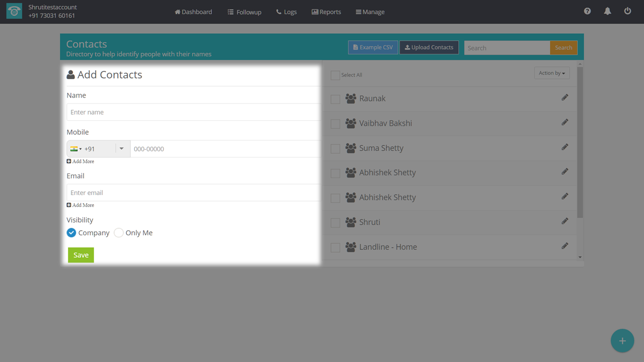Check the Select All checkbox

click(335, 75)
